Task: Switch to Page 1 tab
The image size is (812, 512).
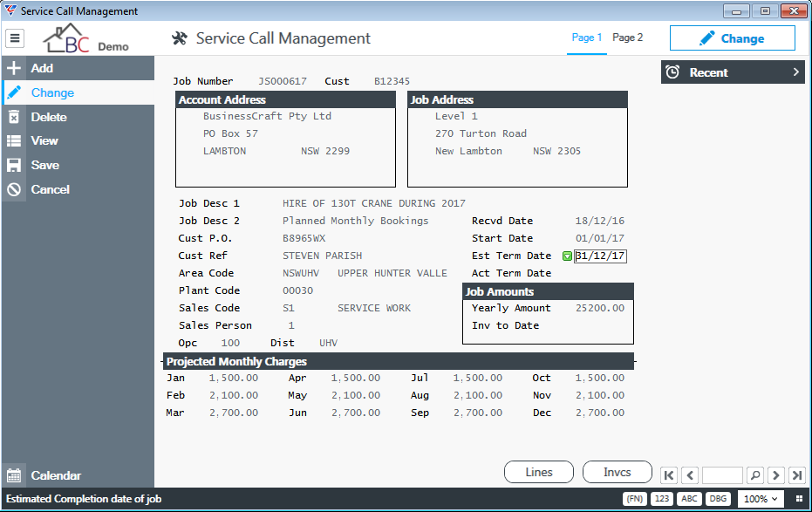Action: (x=586, y=38)
